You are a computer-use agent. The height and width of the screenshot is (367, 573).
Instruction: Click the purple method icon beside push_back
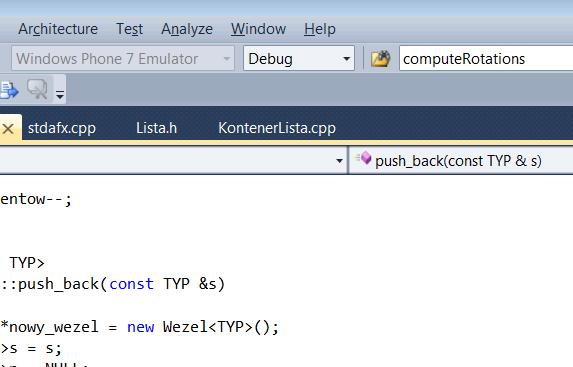pos(364,159)
